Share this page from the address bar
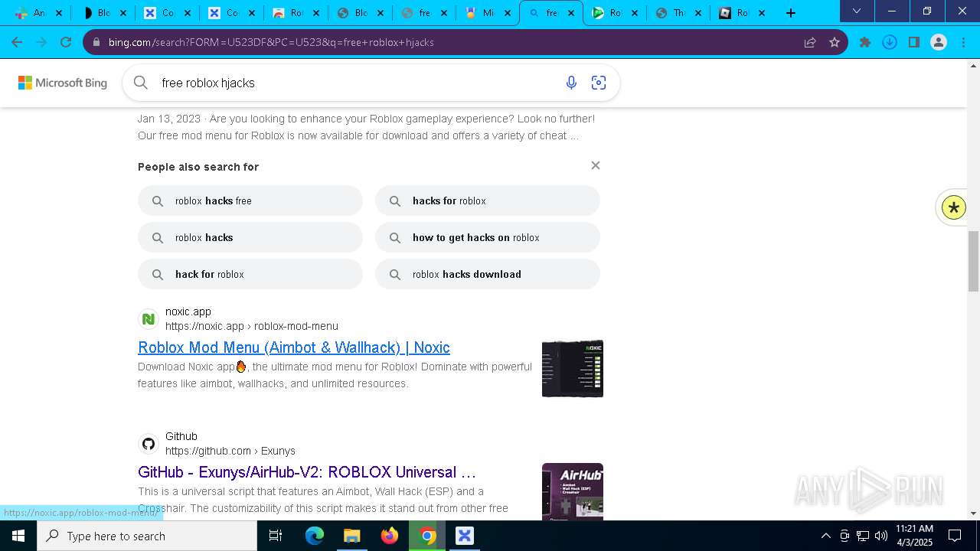Image resolution: width=980 pixels, height=551 pixels. pyautogui.click(x=810, y=42)
